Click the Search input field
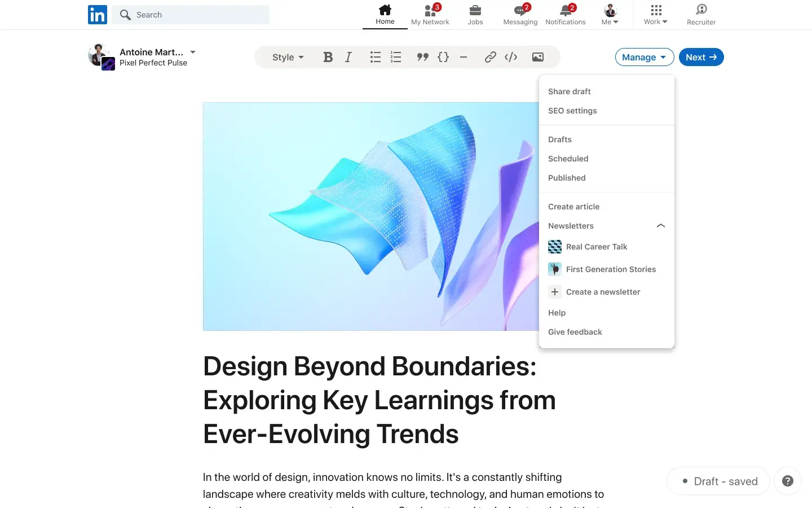Image resolution: width=812 pixels, height=508 pixels. point(191,15)
